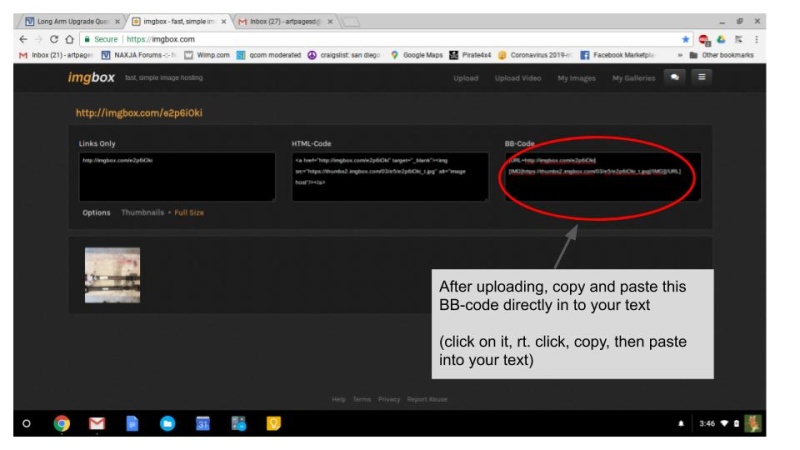The width and height of the screenshot is (800, 450).
Task: Click the Terms footer link
Action: (362, 399)
